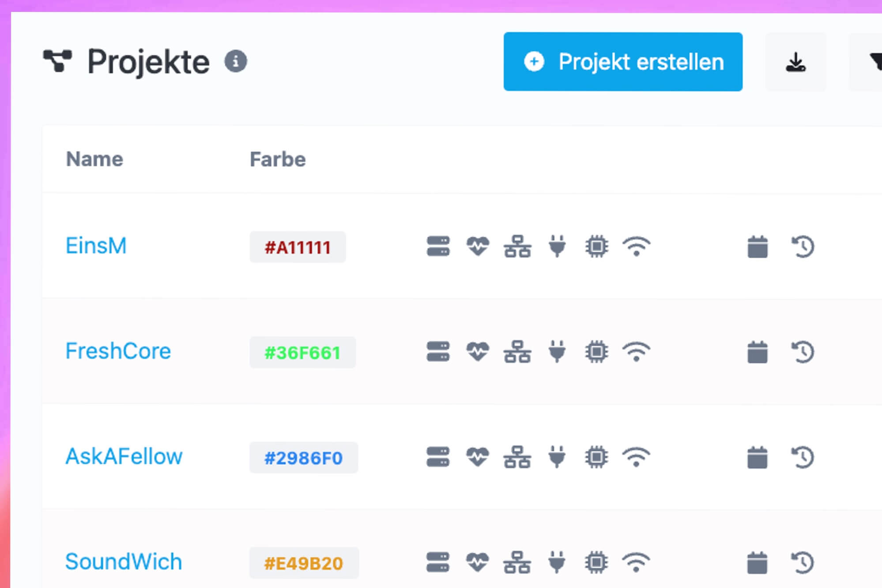Image resolution: width=882 pixels, height=588 pixels.
Task: Open the calendar icon for AskAFellow
Action: [x=758, y=457]
